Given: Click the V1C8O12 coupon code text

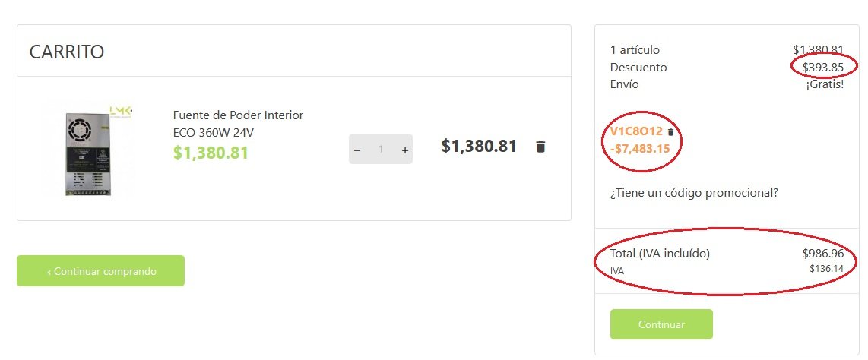Looking at the screenshot, I should [636, 131].
